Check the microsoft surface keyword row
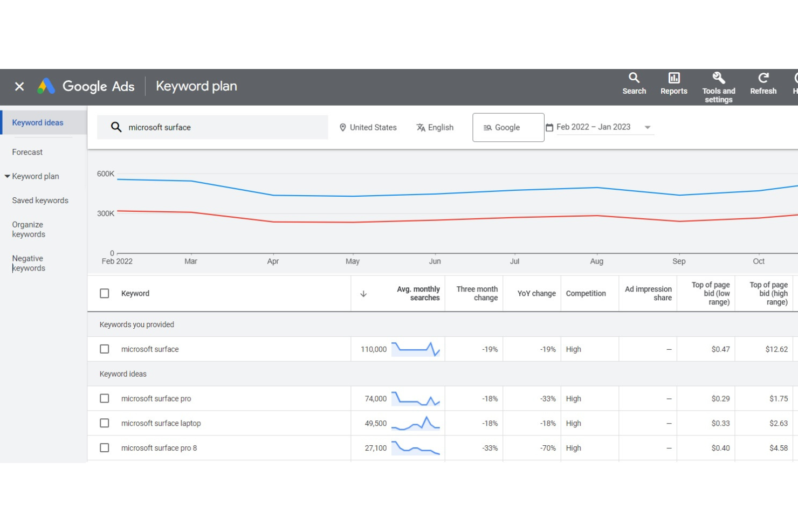This screenshot has width=798, height=532. click(x=105, y=349)
